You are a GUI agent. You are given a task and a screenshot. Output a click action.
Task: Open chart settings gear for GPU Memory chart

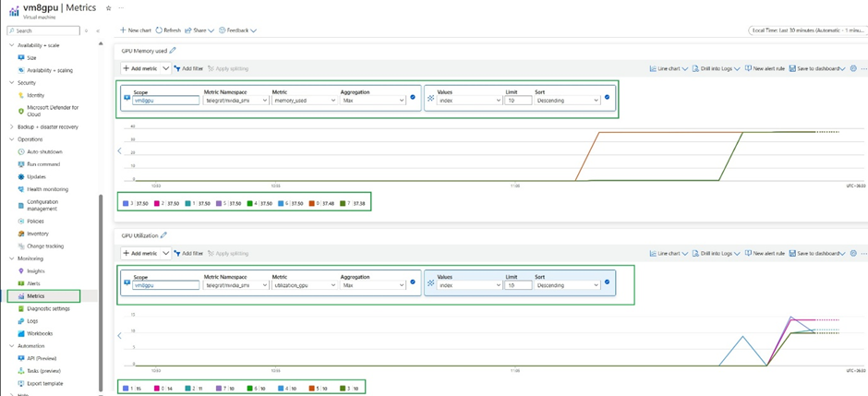click(x=853, y=68)
